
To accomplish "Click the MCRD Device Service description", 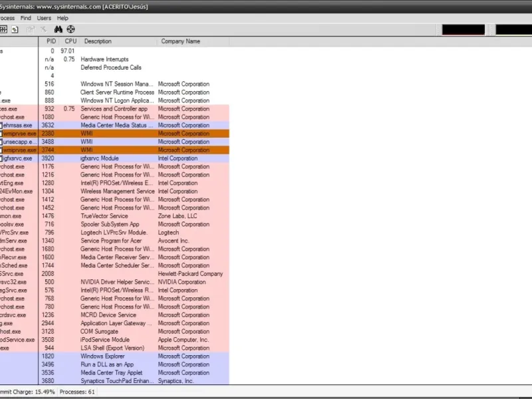I will [108, 315].
